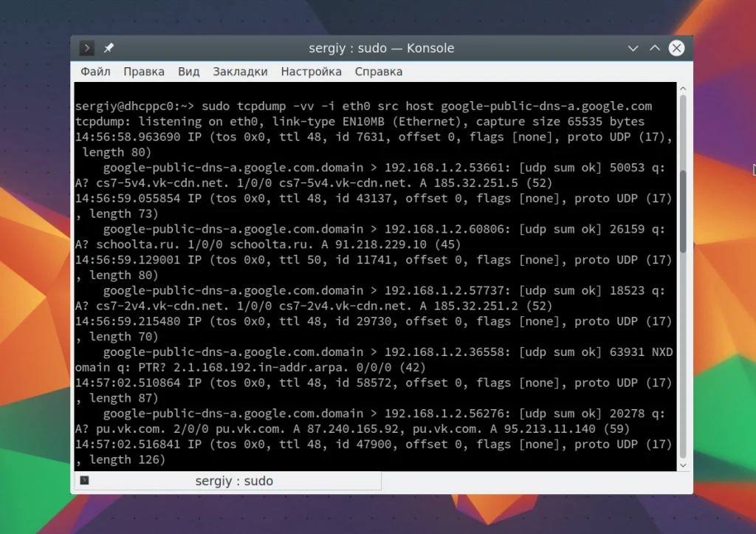
Task: Click the terminal scrollbar handle
Action: [683, 210]
